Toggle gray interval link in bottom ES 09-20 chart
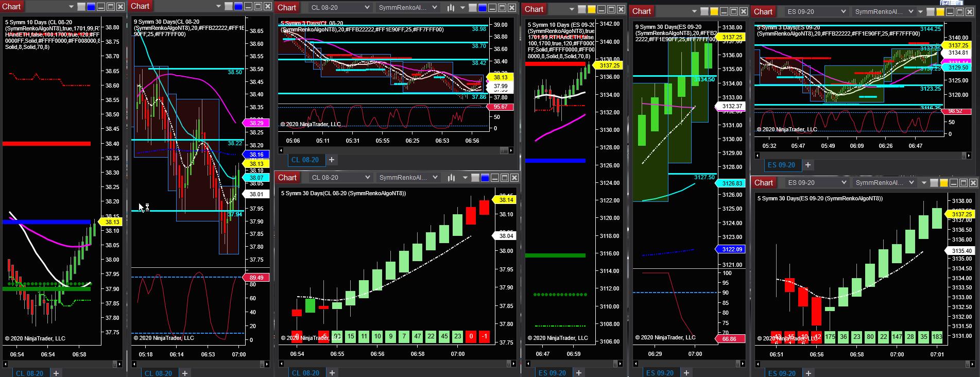Screen dimensions: 980x377 pos(934,183)
